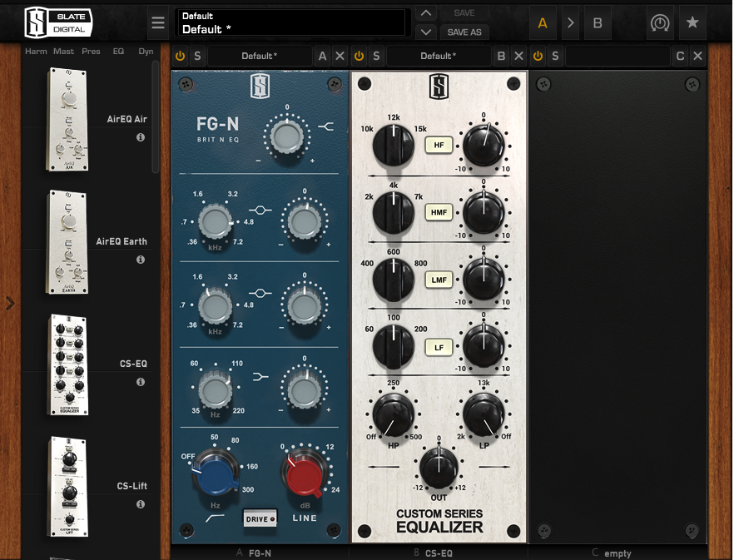Viewport: 734px width, 560px height.
Task: Click the module browser scrollbar
Action: coord(156,117)
